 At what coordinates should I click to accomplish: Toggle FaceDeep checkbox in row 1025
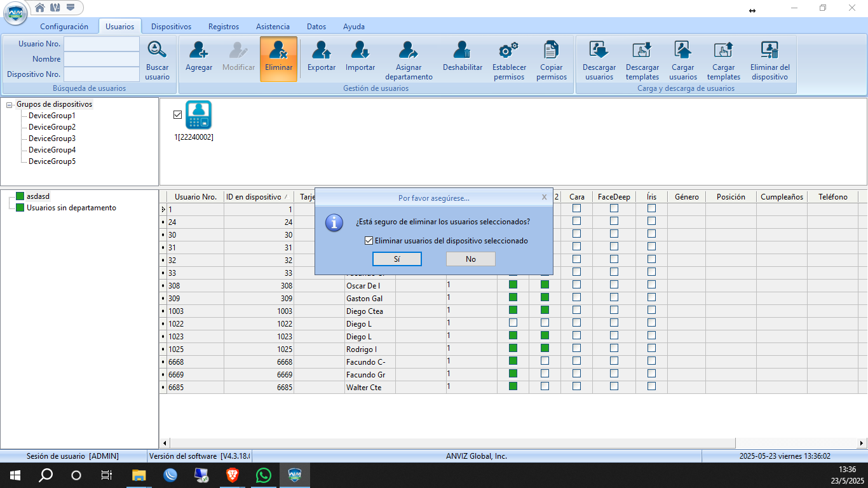click(614, 348)
